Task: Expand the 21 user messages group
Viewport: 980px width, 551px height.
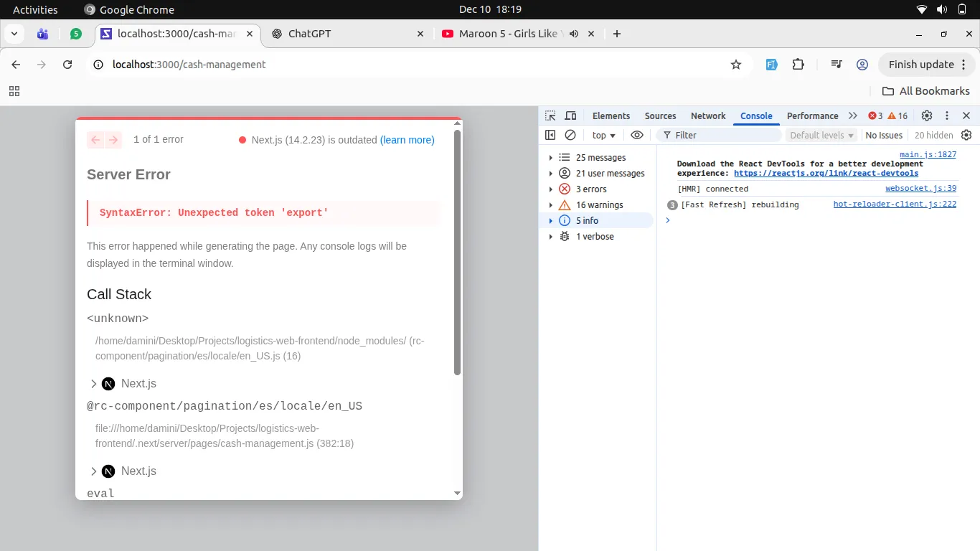Action: [x=550, y=174]
